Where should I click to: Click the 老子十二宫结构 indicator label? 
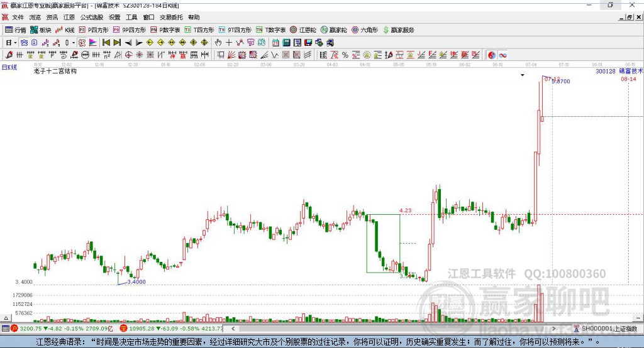click(x=55, y=71)
